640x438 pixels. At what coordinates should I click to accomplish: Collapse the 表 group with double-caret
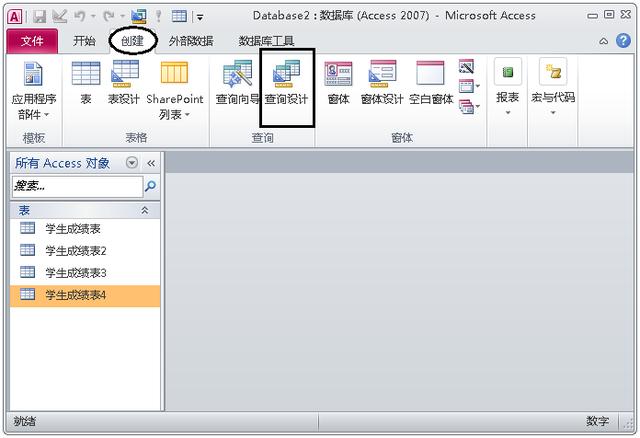point(144,211)
